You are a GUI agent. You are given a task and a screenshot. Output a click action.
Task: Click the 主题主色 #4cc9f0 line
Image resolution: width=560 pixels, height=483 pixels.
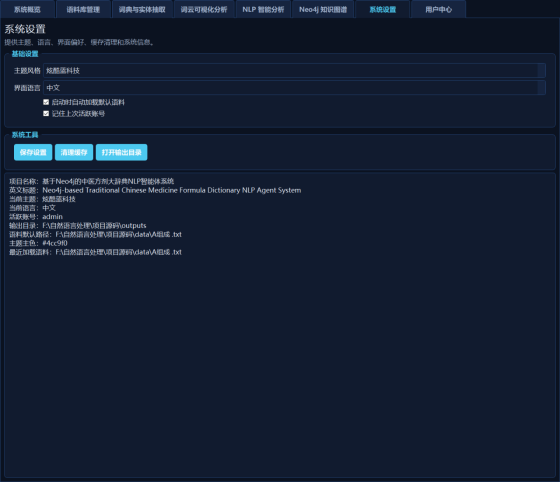point(38,243)
